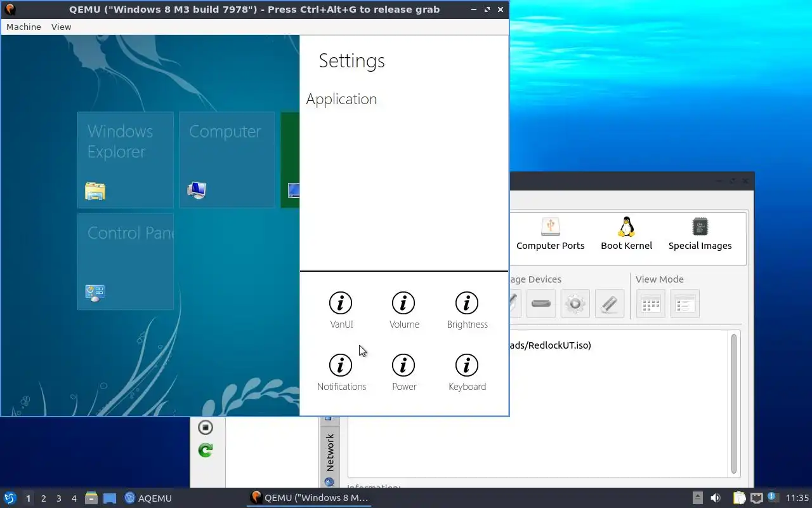Viewport: 812px width, 508px height.
Task: Open the file manager taskbar icon
Action: point(91,498)
